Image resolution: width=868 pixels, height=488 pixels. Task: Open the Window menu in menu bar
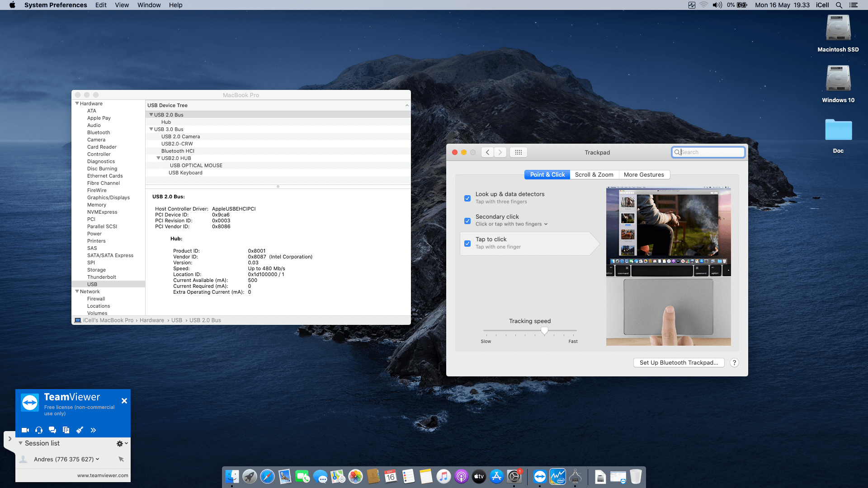pyautogui.click(x=149, y=5)
